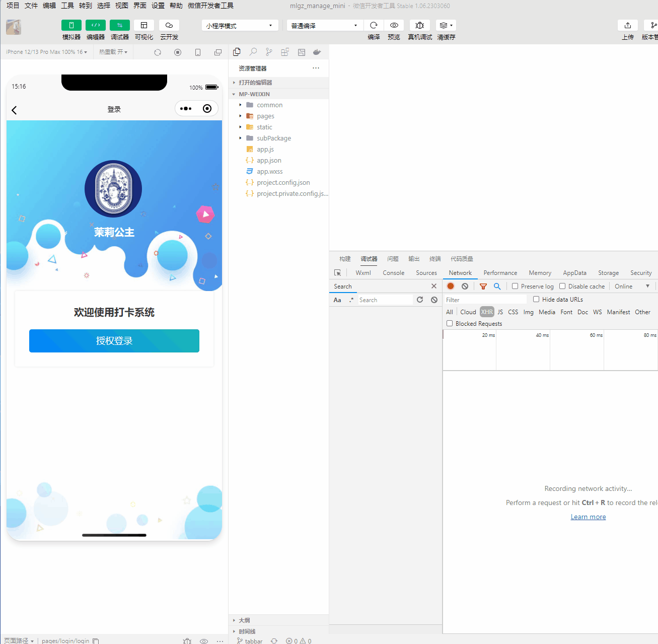
Task: Click the source control branch icon
Action: 269,52
